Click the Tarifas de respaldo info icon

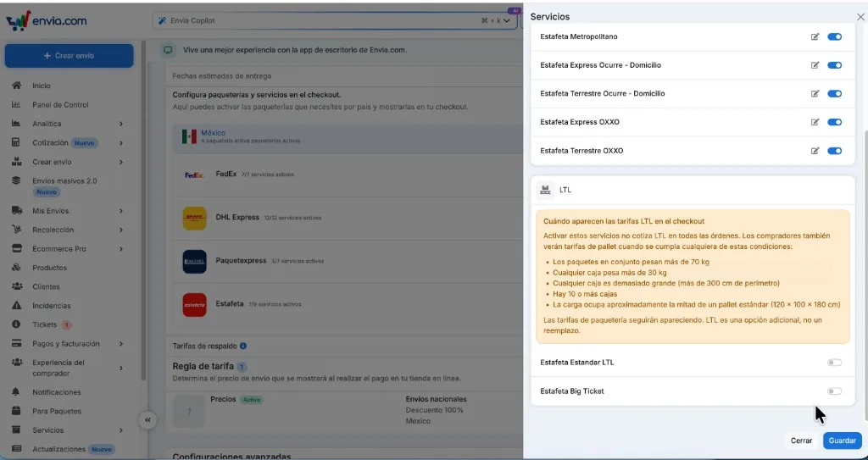click(243, 346)
